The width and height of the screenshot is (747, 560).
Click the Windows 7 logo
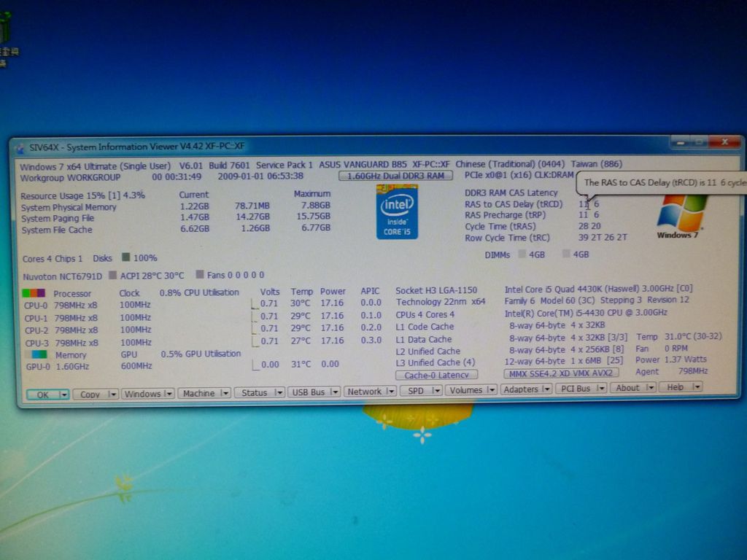[x=678, y=216]
